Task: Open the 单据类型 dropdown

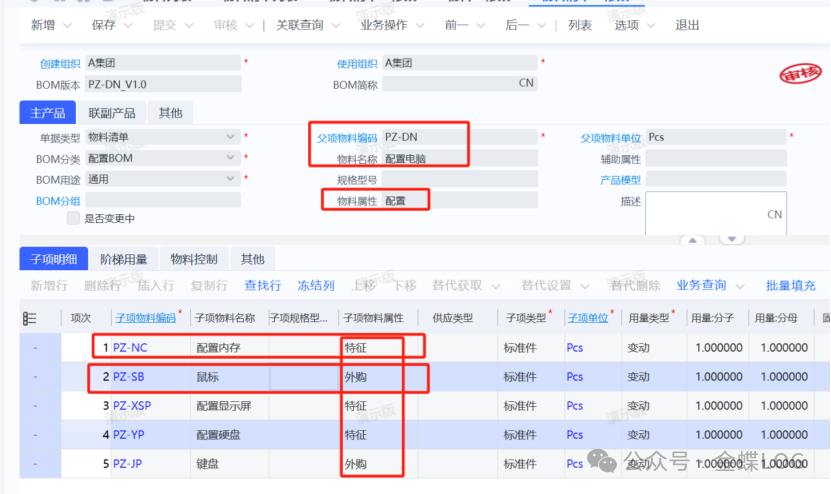Action: pos(230,137)
